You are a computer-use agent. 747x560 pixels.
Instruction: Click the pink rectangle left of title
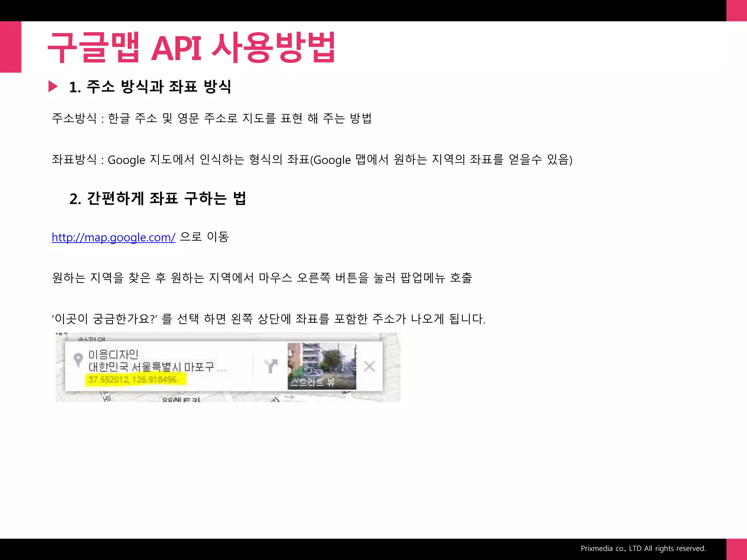pos(11,47)
